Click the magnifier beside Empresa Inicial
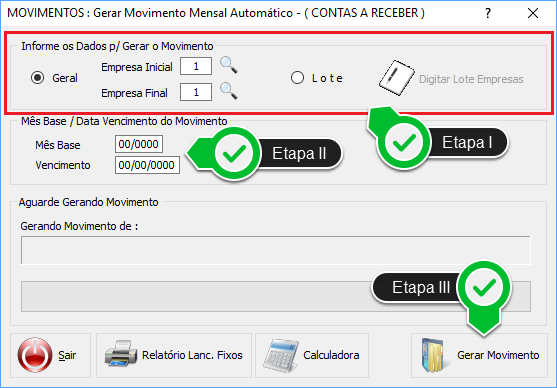 coord(229,65)
